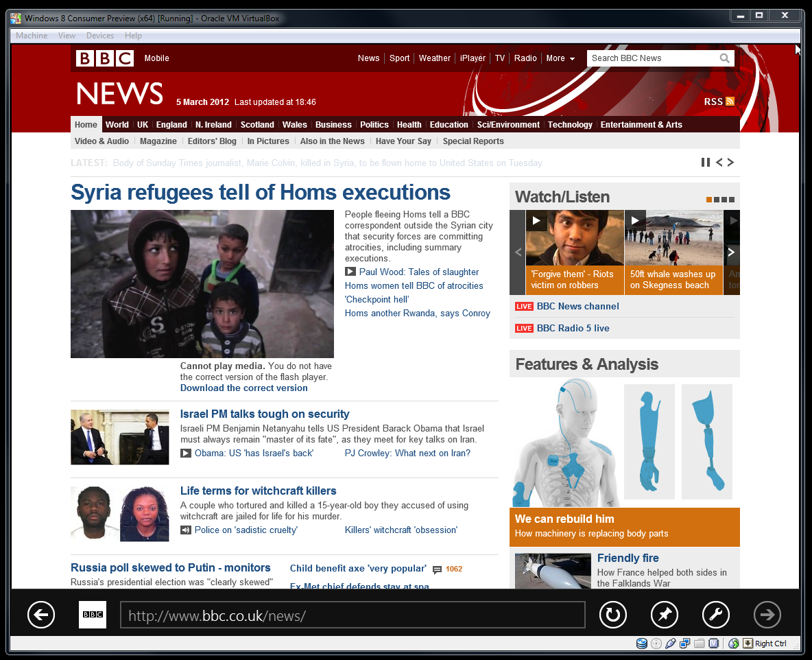
Task: Open the Sci/Environment section tab
Action: coord(508,124)
